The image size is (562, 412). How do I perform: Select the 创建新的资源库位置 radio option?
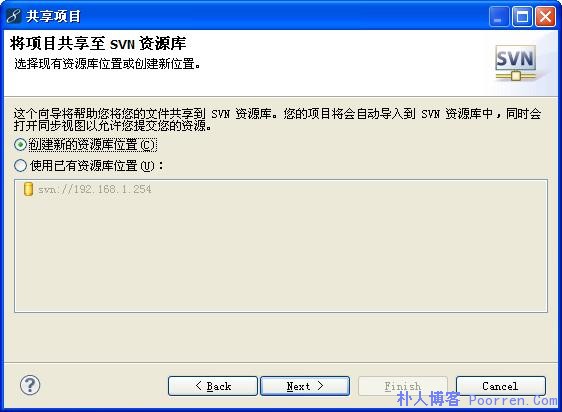(20, 145)
